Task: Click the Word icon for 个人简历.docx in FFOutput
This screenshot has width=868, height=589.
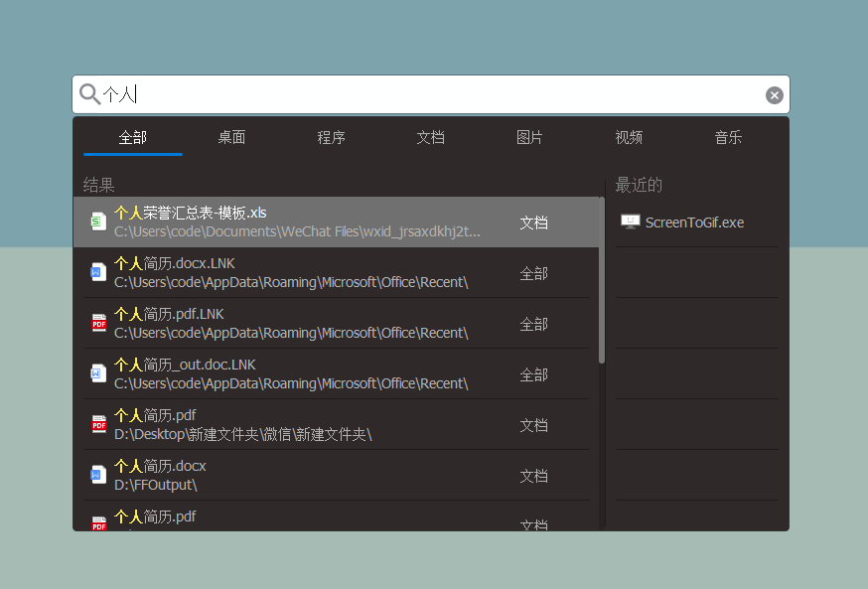Action: 97,474
